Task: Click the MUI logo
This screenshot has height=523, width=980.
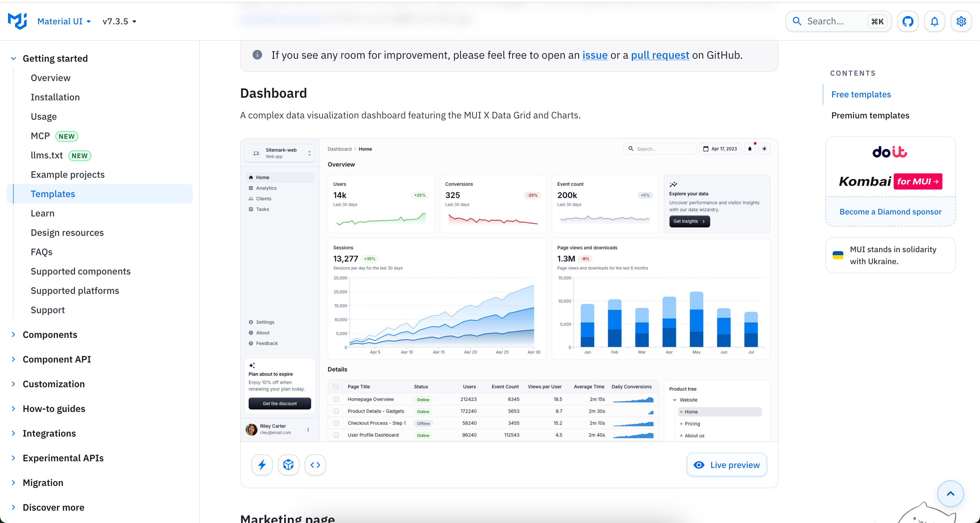Action: click(17, 21)
